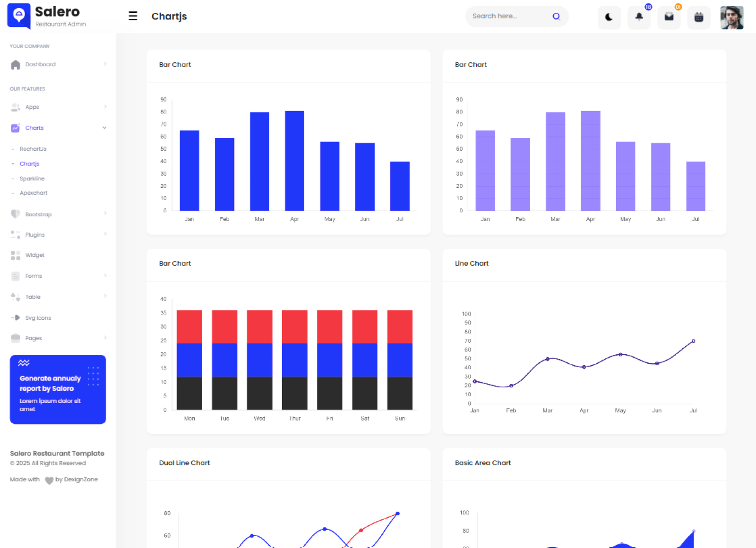
Task: Type in the Search here field
Action: (508, 16)
